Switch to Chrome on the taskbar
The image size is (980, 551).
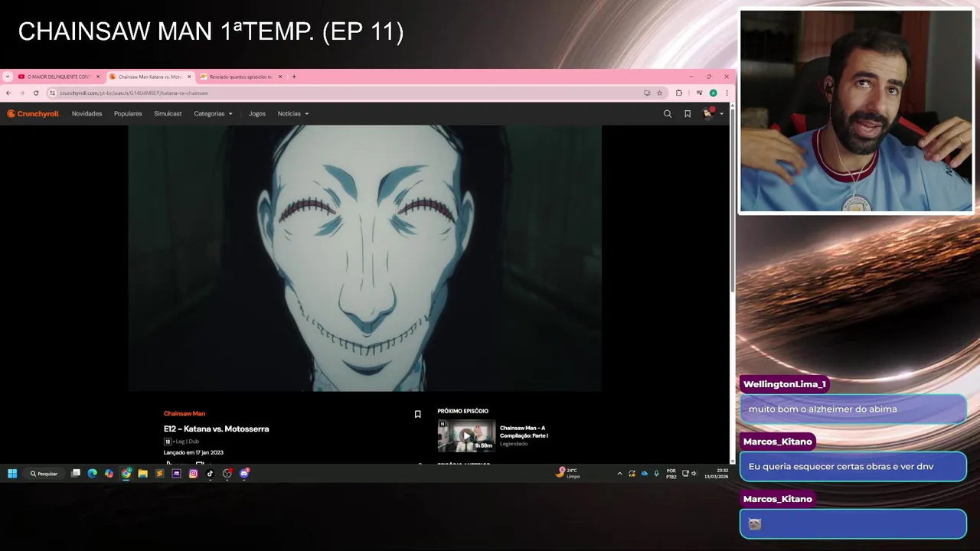click(126, 474)
